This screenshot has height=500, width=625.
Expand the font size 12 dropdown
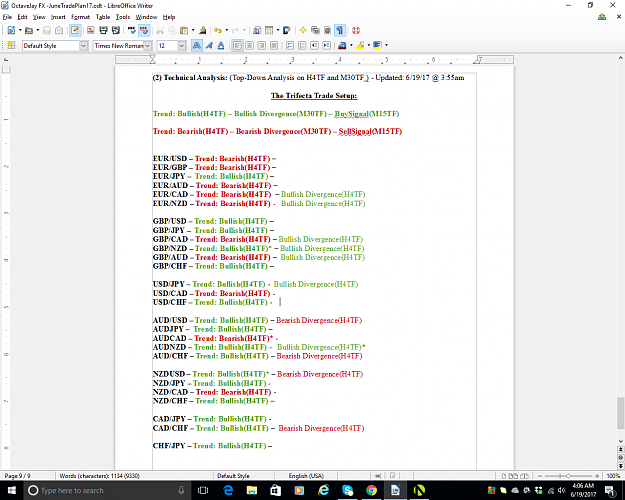[182, 46]
